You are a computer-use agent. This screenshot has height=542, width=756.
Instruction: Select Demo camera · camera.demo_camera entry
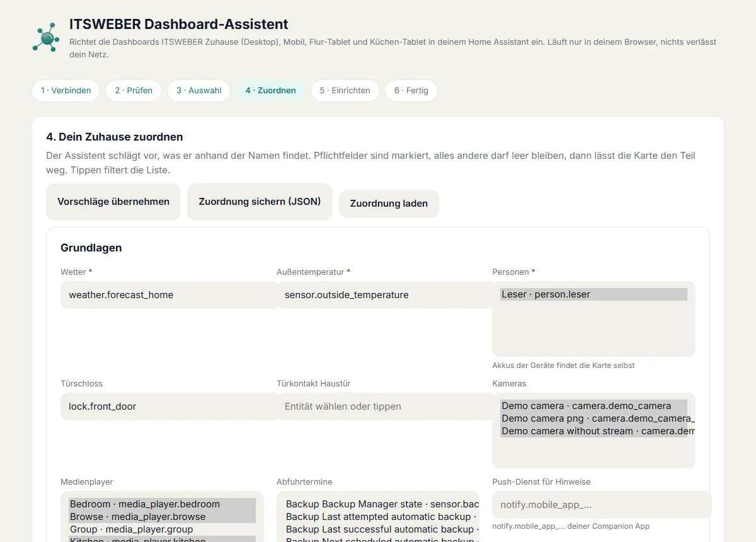click(593, 406)
